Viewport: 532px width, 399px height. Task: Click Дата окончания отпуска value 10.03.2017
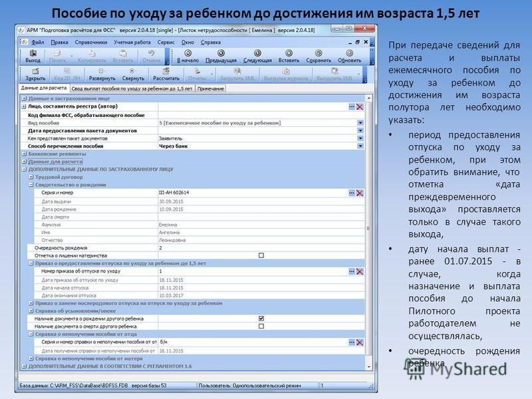click(171, 295)
